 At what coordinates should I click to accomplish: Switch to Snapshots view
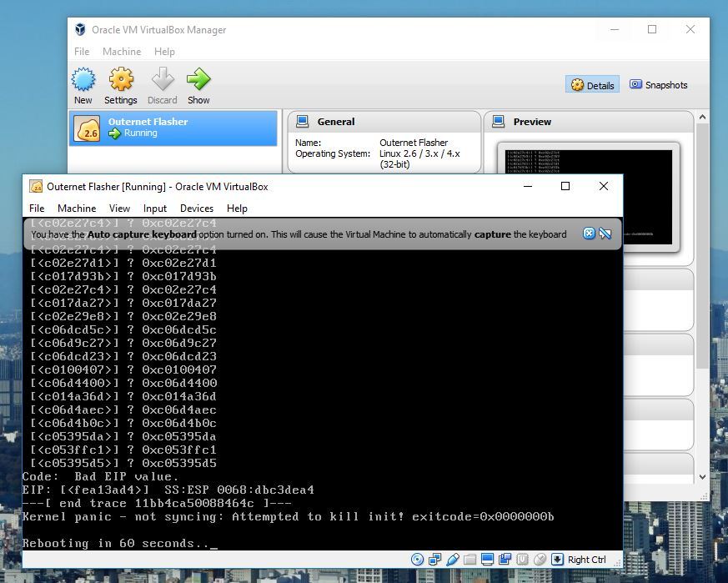659,85
